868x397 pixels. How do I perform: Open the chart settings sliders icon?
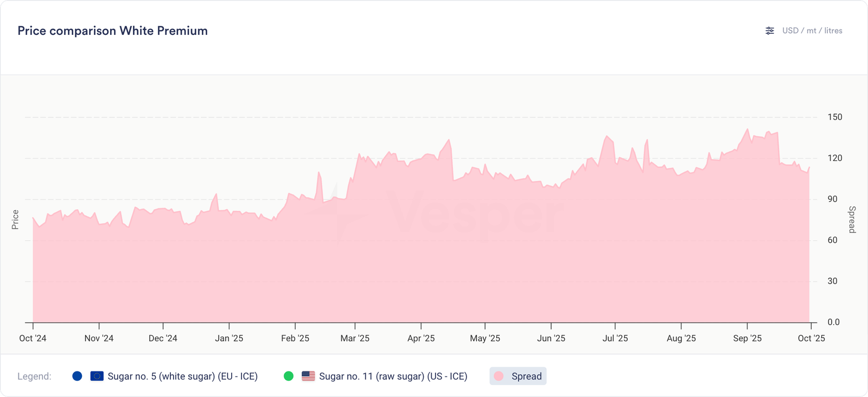[770, 31]
